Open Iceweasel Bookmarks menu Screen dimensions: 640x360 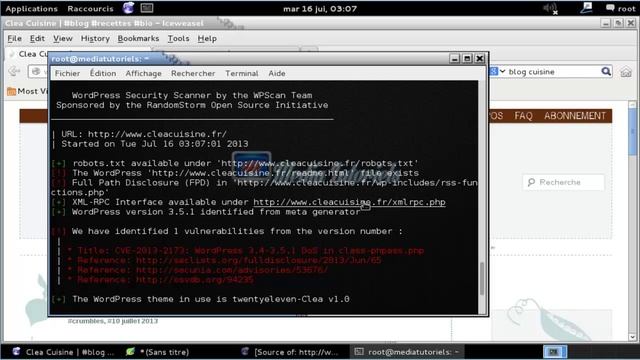[x=138, y=38]
